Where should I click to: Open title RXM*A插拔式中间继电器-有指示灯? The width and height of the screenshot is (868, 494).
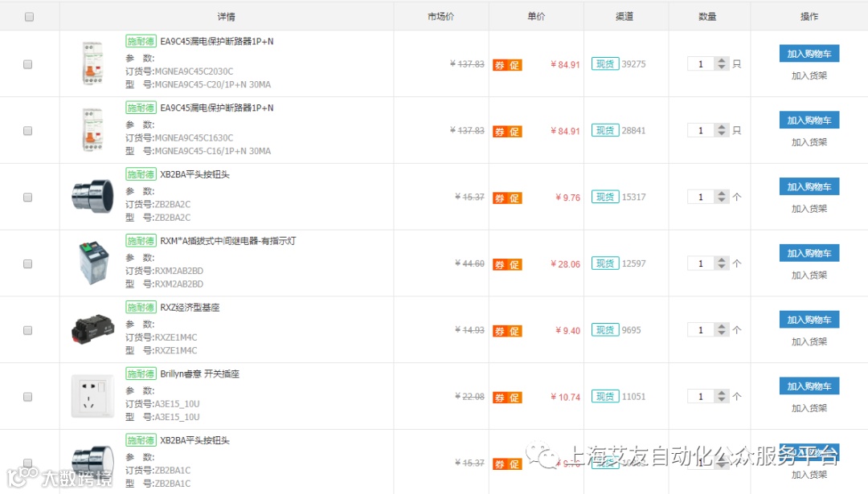(x=228, y=241)
